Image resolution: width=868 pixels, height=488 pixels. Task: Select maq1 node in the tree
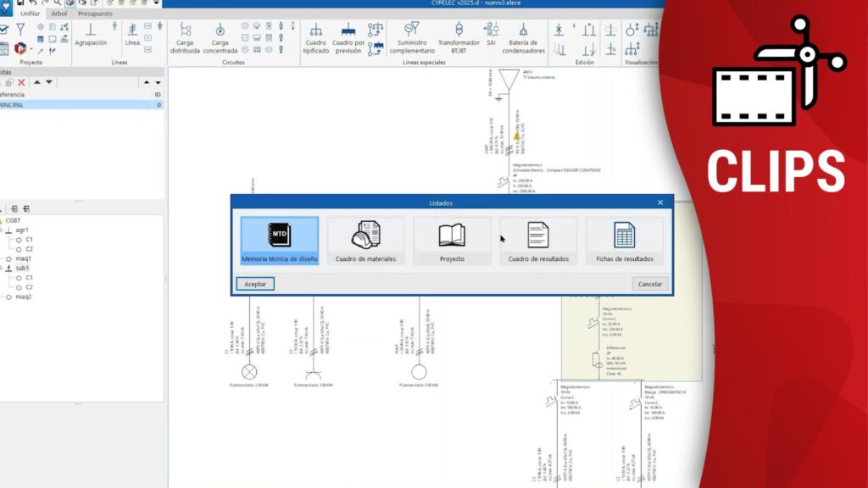pos(23,258)
